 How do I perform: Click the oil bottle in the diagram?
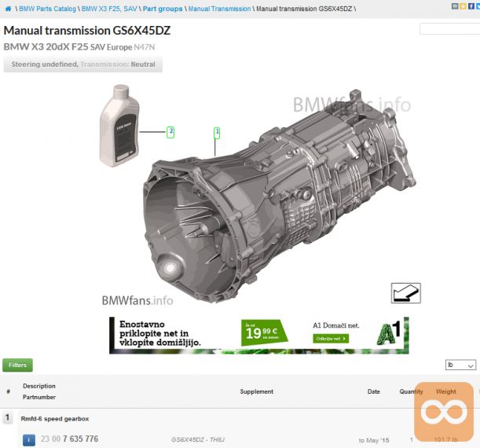pyautogui.click(x=119, y=126)
